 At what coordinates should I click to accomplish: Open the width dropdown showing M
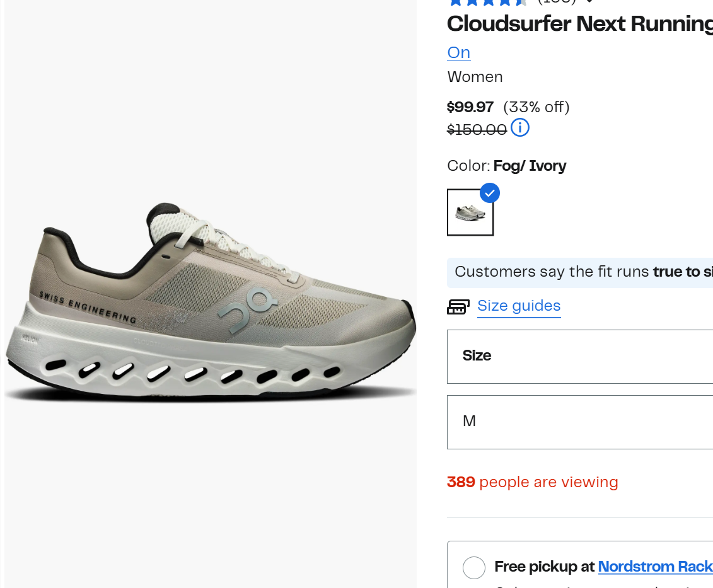(580, 422)
